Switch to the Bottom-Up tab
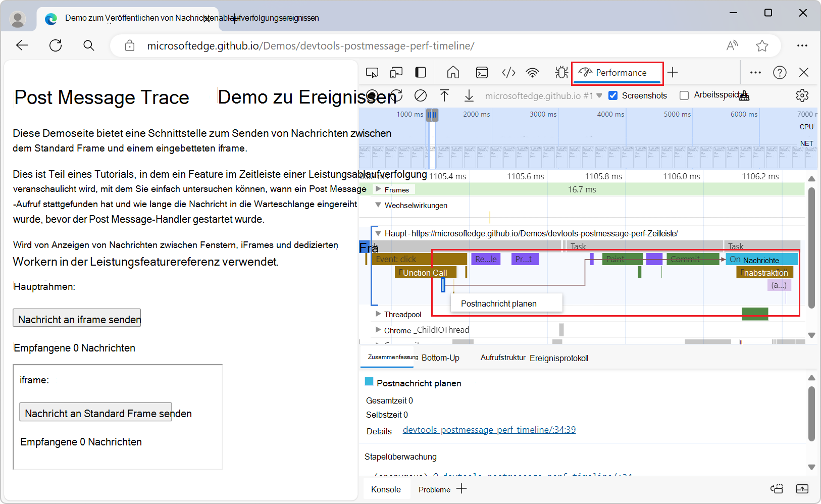 click(440, 358)
